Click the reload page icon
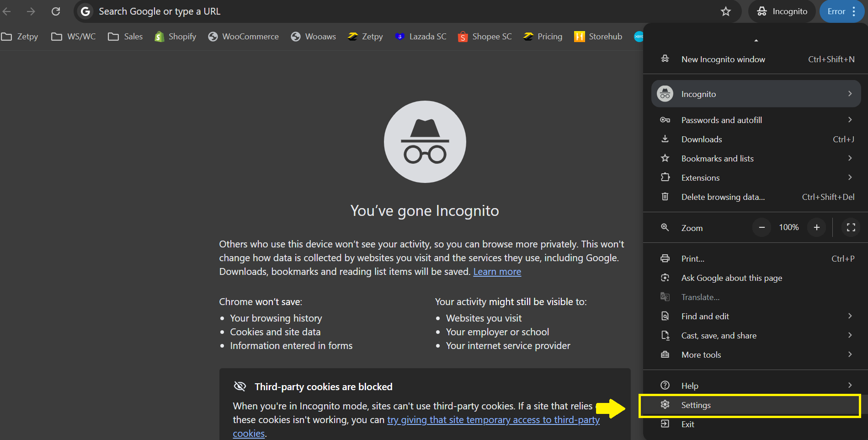 click(x=56, y=11)
